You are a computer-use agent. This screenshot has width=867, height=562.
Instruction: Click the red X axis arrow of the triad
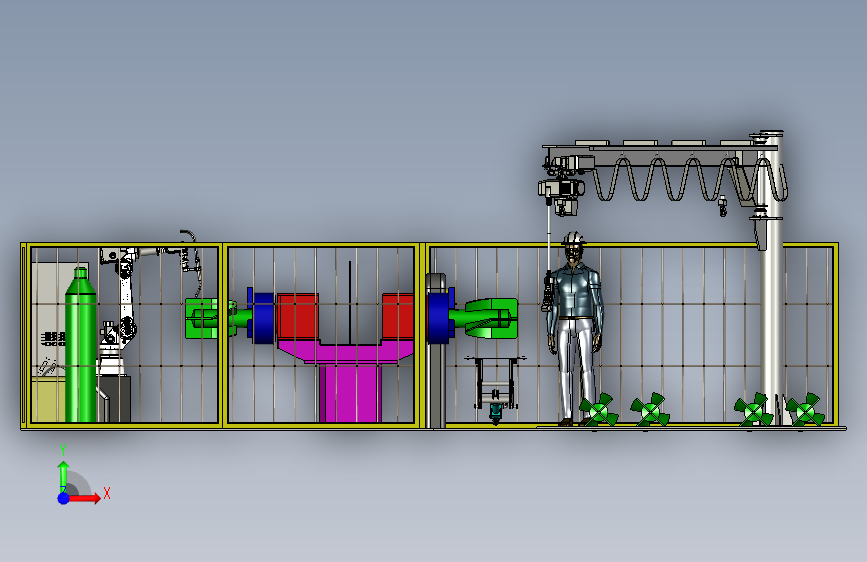pos(83,498)
